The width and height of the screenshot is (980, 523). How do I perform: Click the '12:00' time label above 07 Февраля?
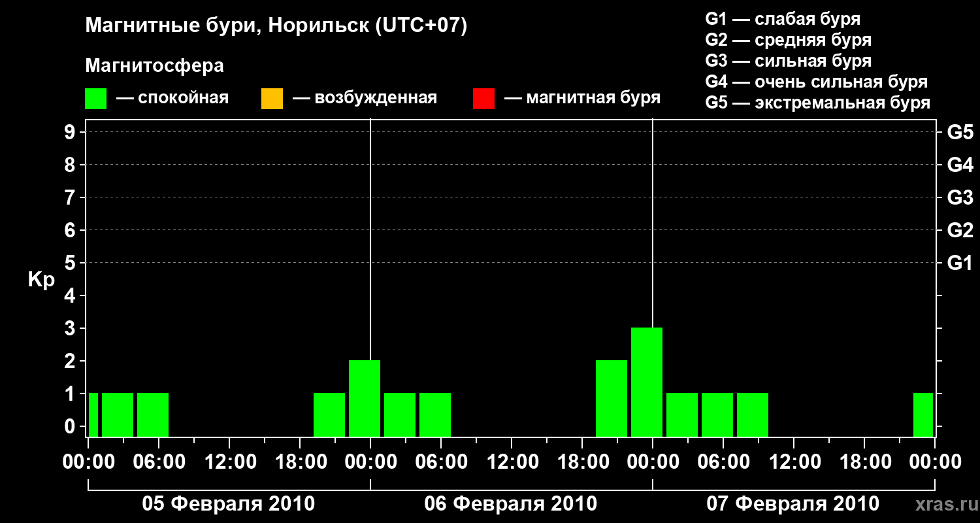click(x=794, y=462)
